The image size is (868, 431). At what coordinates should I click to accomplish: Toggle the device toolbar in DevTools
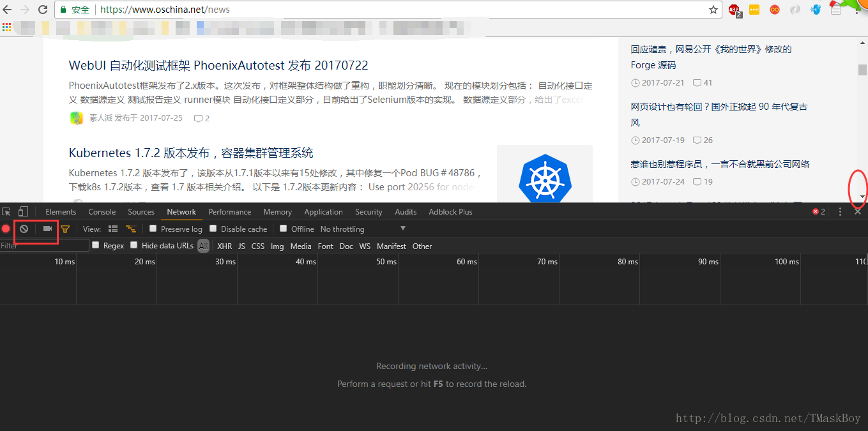click(23, 211)
